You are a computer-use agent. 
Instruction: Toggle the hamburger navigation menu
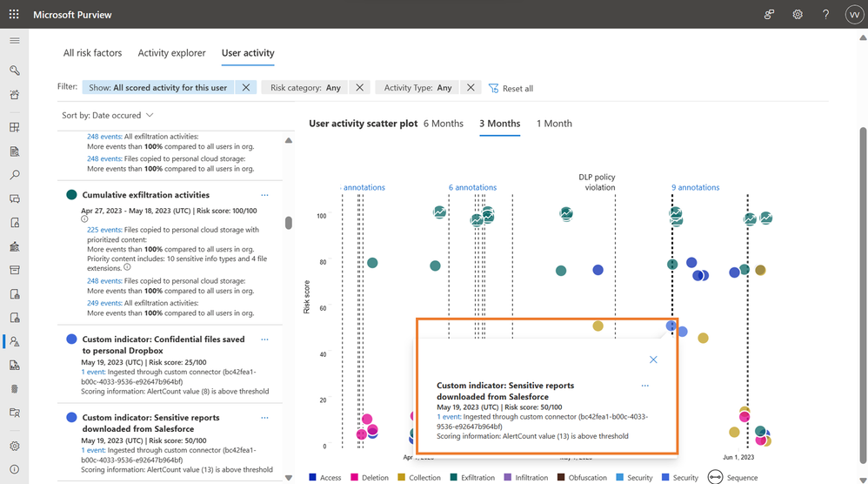tap(15, 40)
